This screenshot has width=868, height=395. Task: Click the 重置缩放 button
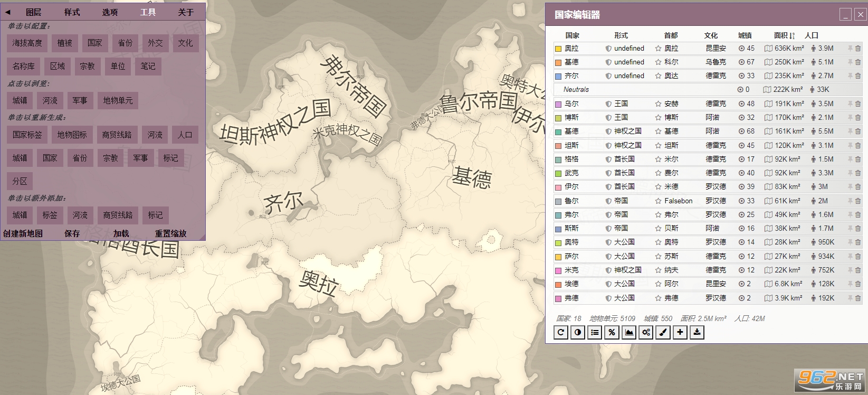170,233
